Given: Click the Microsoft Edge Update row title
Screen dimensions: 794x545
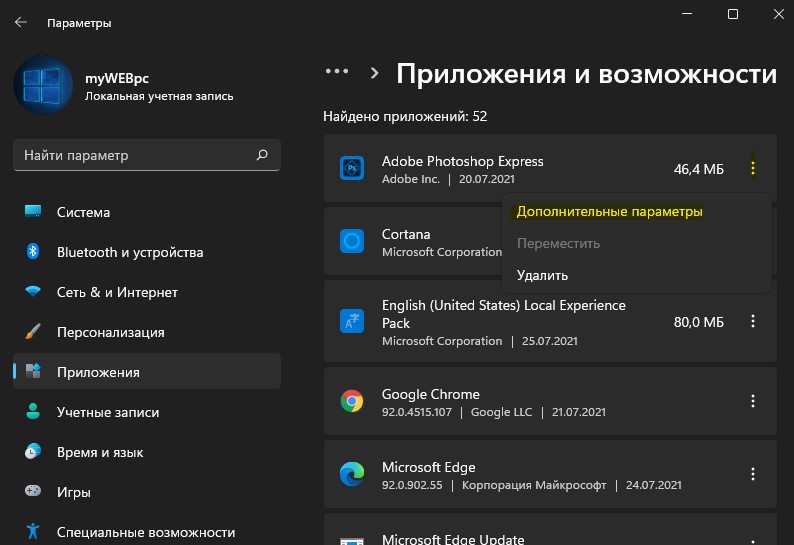Looking at the screenshot, I should click(453, 539).
